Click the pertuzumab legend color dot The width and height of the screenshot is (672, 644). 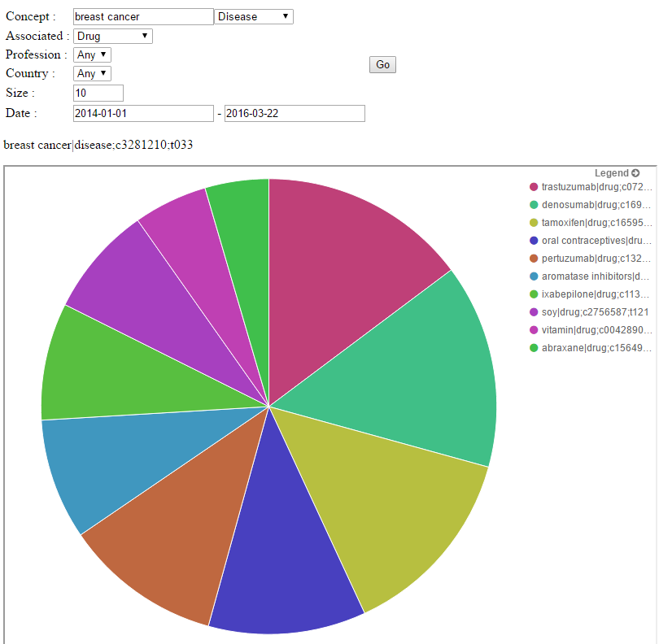534,259
